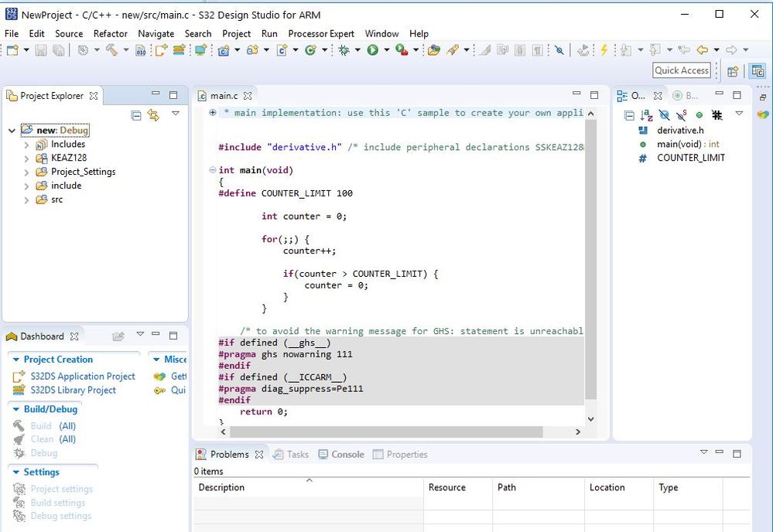This screenshot has width=773, height=532.
Task: Click the hammer Build icon in toolbar
Action: 112,49
